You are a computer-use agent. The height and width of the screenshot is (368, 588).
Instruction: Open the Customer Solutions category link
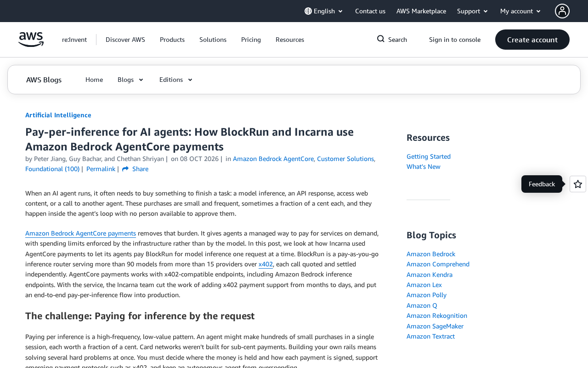(345, 159)
